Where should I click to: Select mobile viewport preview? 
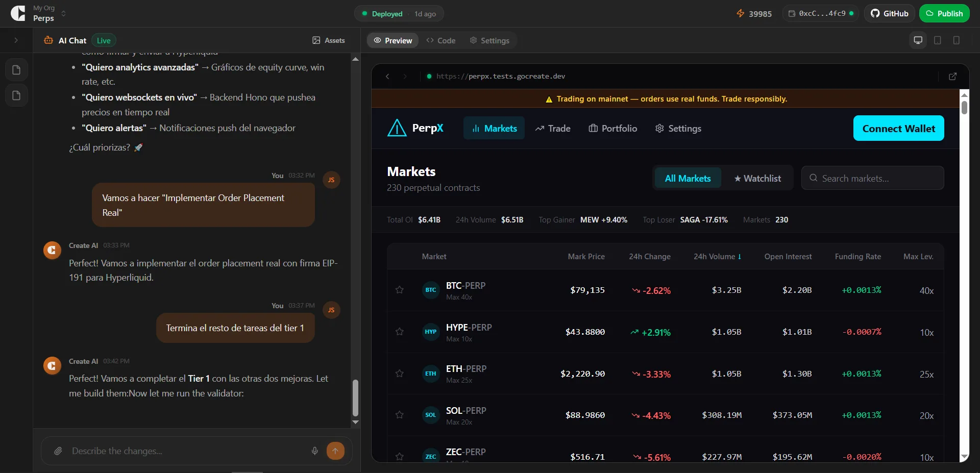click(957, 40)
